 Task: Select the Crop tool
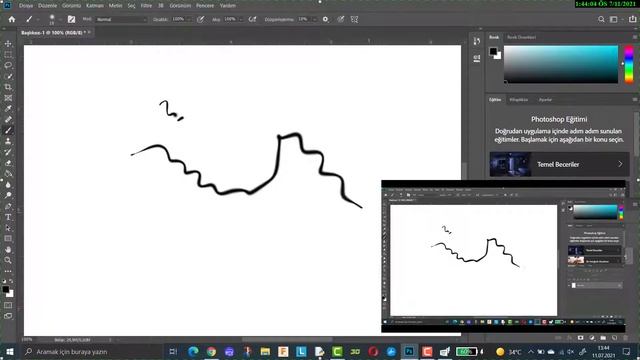point(8,87)
